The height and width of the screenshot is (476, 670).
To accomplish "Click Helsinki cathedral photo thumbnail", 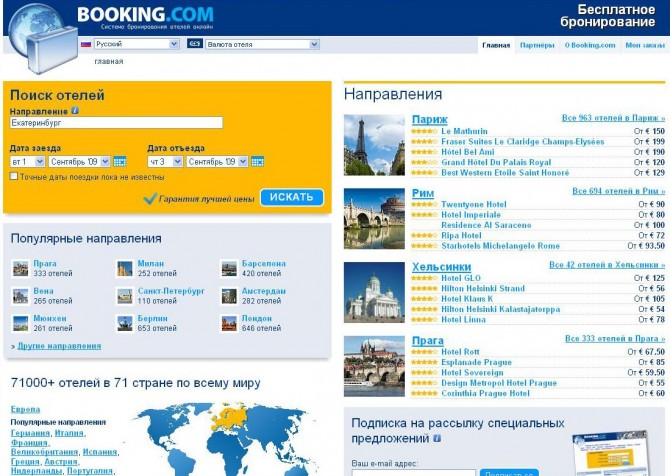I will 374,292.
